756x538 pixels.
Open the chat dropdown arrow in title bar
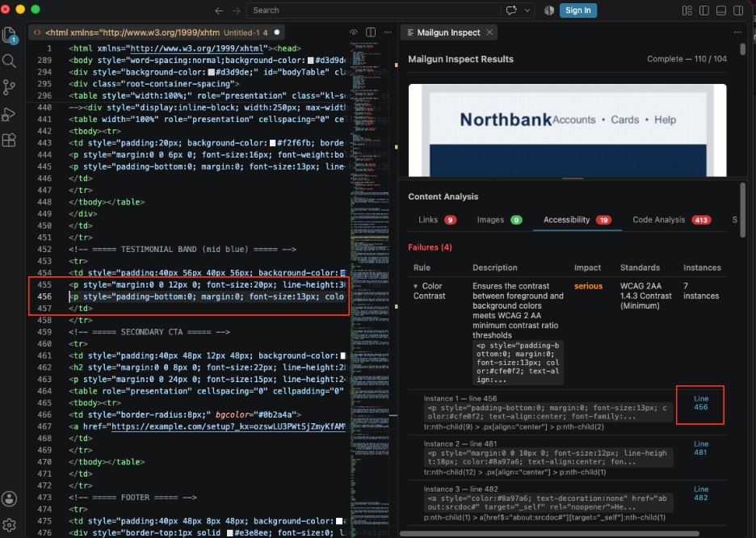527,11
